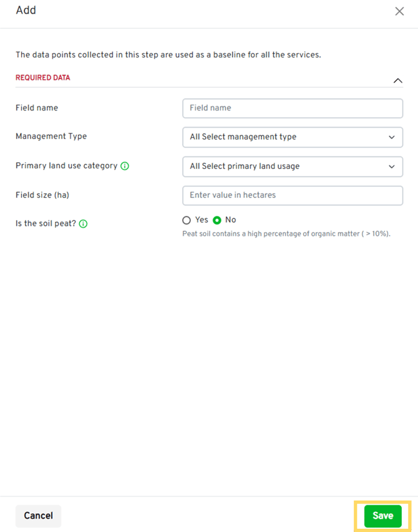Click info icon beside Primary land use category
Image resolution: width=418 pixels, height=532 pixels.
[125, 166]
